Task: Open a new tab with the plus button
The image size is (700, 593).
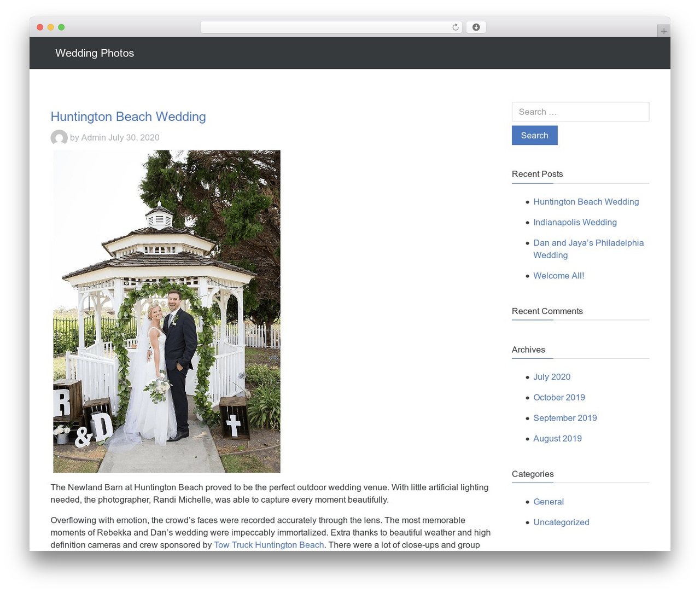Action: [x=663, y=31]
